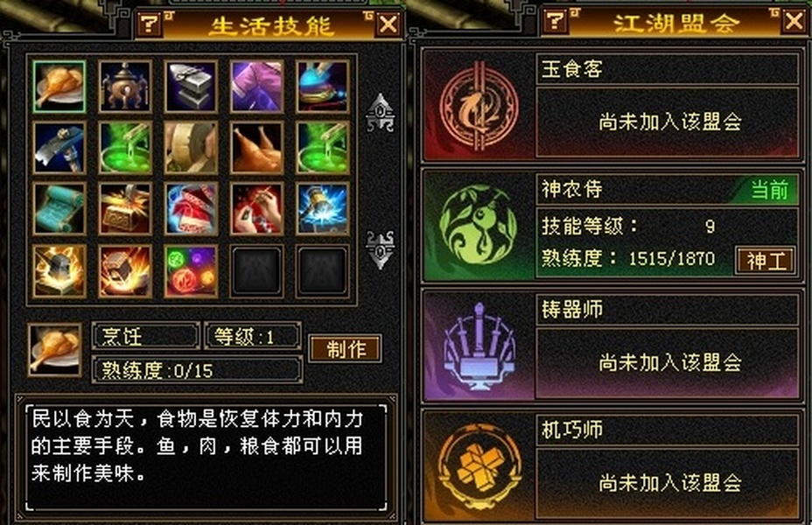Select the 玉食客 guild entry
Viewport: 812px width, 525px height.
pos(612,106)
